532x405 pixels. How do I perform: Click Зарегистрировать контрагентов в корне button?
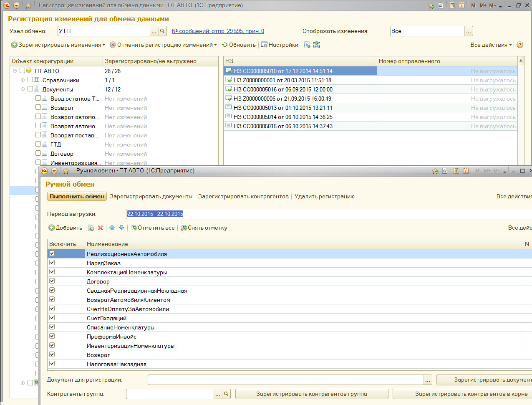[462, 394]
